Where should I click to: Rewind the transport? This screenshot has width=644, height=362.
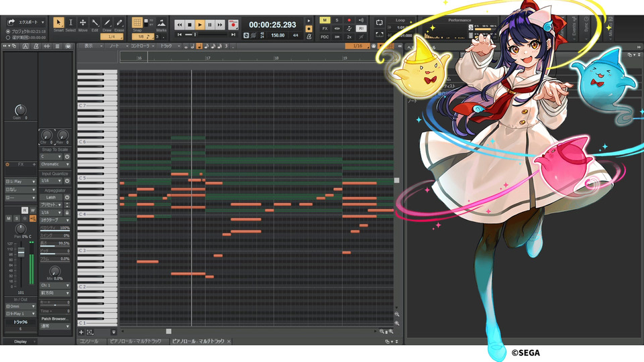pos(180,25)
